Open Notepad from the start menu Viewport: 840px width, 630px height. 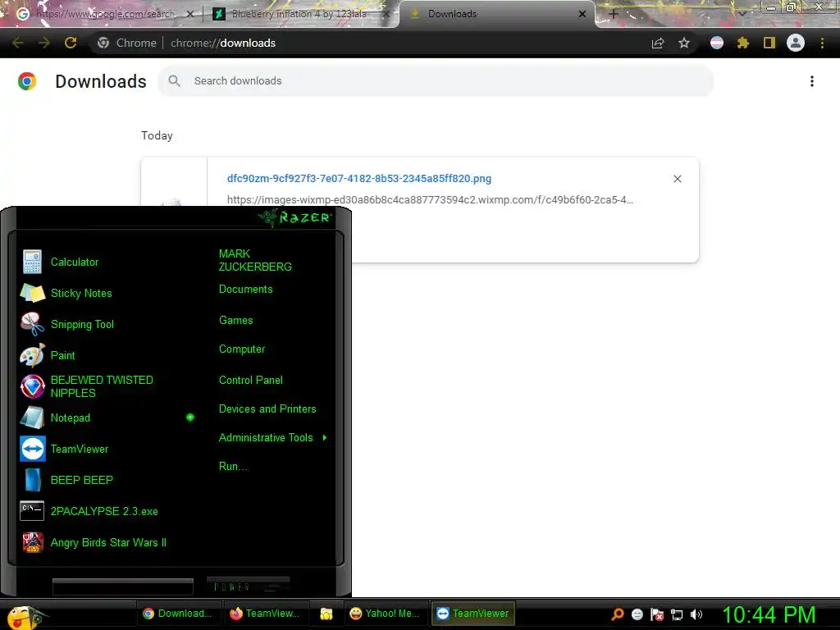(107, 418)
